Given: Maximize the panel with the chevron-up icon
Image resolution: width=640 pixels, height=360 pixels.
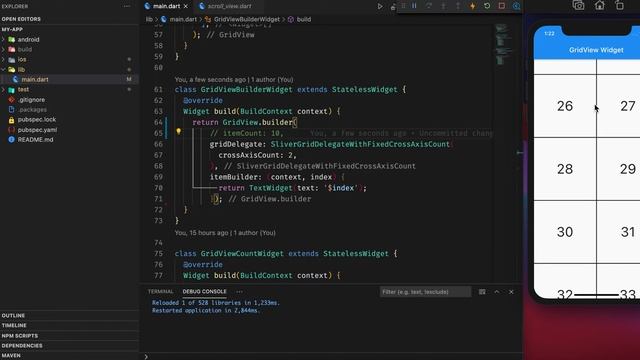Looking at the screenshot, I should click(497, 292).
